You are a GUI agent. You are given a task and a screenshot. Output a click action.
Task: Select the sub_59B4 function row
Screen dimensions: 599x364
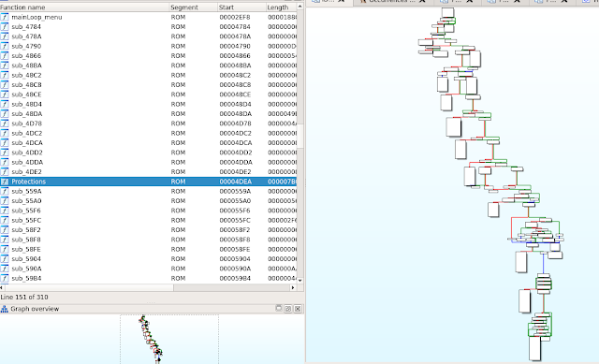[148, 279]
